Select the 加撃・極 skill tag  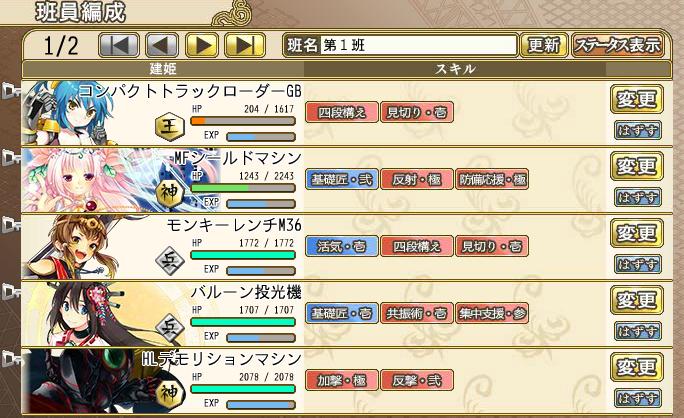click(x=342, y=380)
